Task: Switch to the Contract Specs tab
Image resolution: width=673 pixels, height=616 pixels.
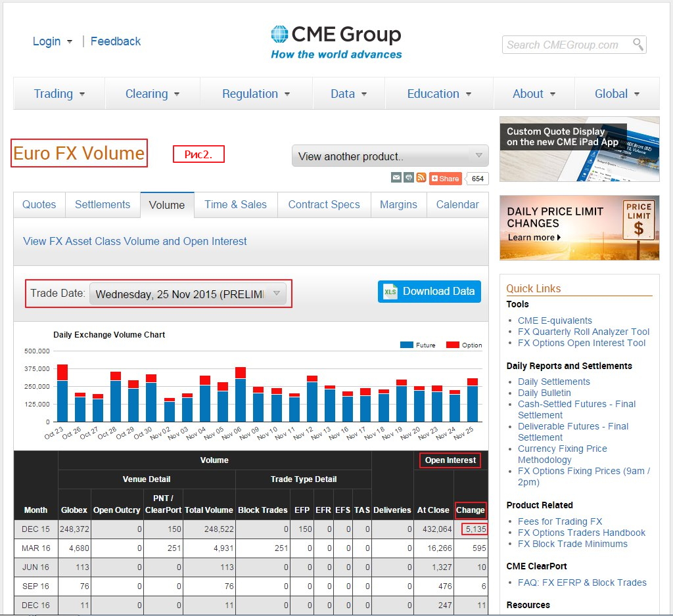Action: pos(324,205)
